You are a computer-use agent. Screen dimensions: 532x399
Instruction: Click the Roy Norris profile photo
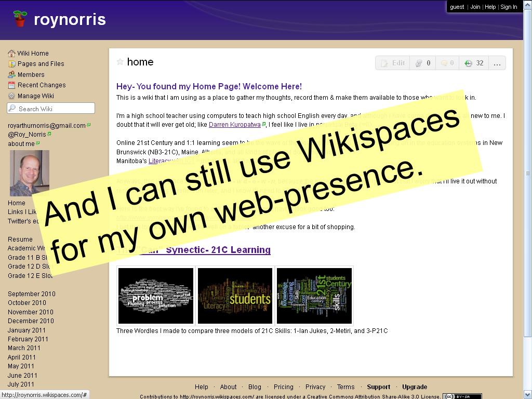[30, 173]
